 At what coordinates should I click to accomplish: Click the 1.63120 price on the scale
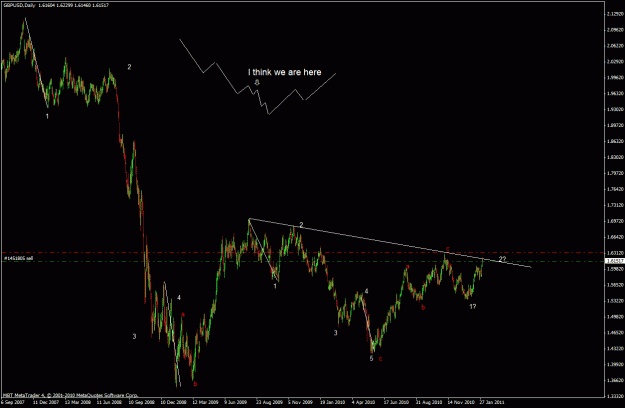(616, 253)
